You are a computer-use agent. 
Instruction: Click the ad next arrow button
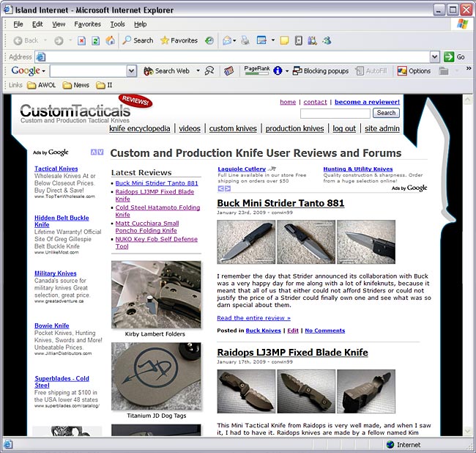(x=227, y=188)
